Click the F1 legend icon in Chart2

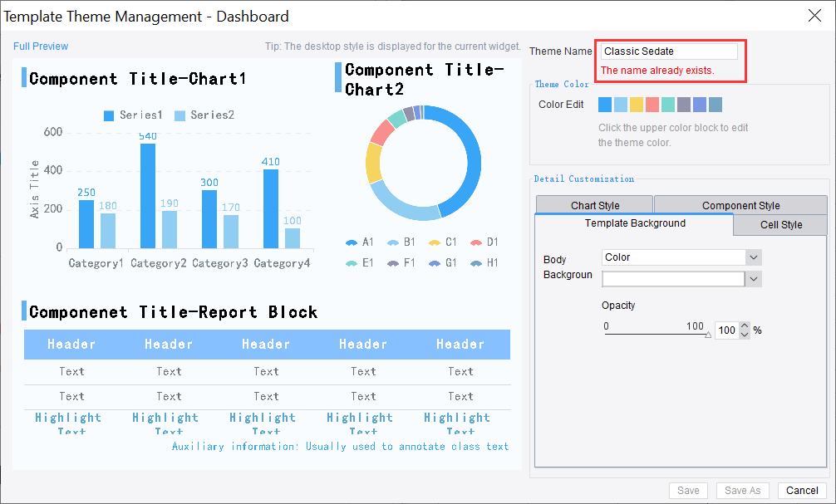(393, 263)
